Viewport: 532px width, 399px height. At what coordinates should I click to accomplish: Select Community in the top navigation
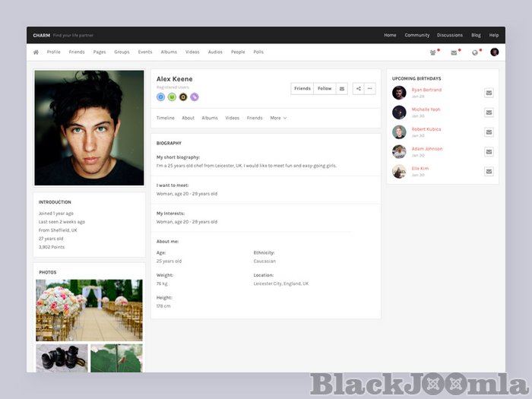click(x=416, y=35)
